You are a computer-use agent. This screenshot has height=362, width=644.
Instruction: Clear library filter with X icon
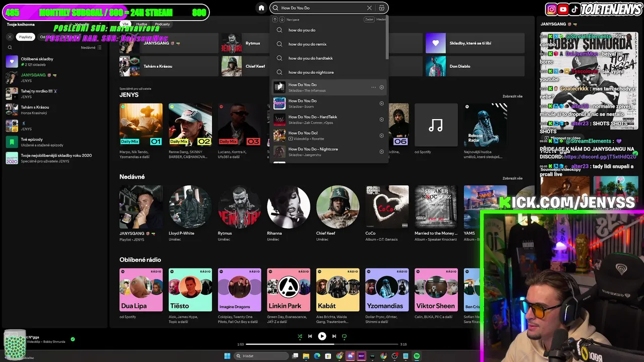[x=10, y=37]
